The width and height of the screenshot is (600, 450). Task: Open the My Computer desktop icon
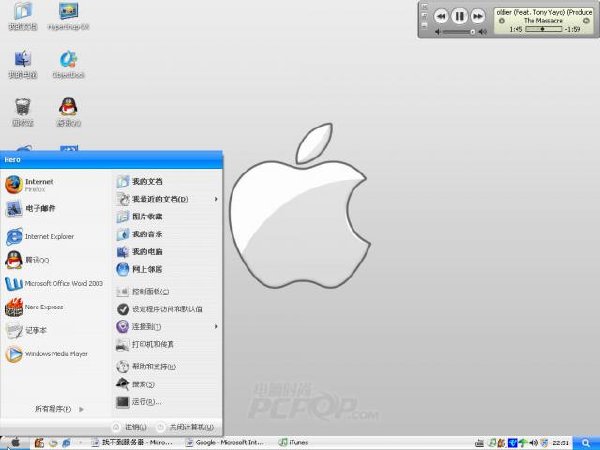[x=23, y=63]
